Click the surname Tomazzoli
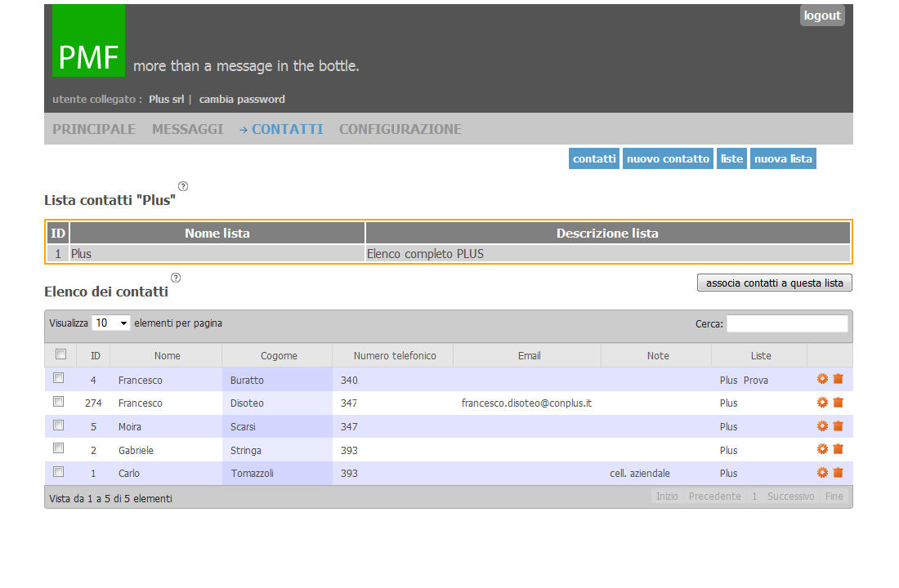 253,474
